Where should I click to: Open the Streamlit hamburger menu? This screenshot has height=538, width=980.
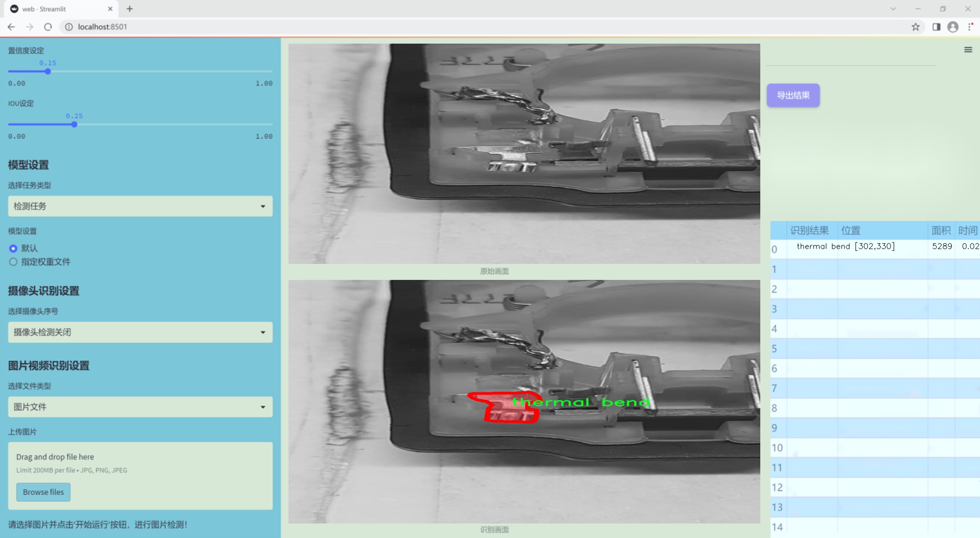pos(968,50)
